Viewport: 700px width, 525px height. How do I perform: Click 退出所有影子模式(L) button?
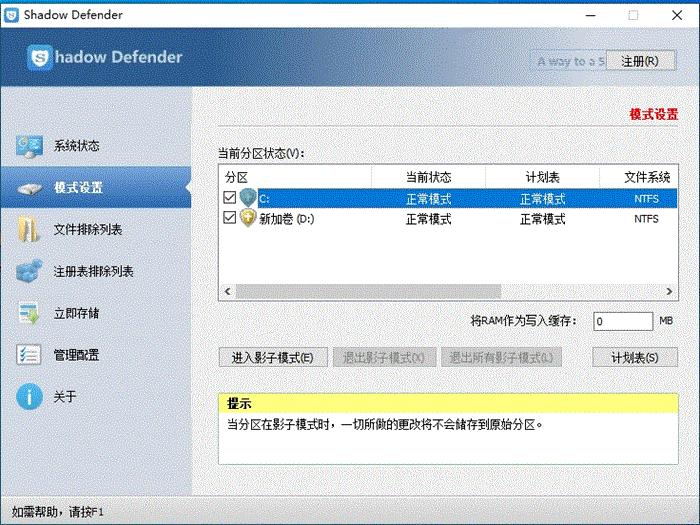501,358
